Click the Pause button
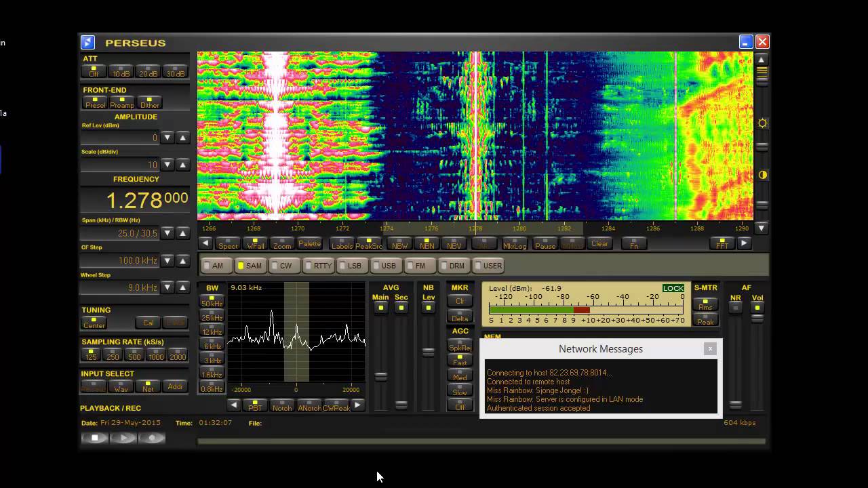Image resolution: width=868 pixels, height=488 pixels. coord(545,243)
